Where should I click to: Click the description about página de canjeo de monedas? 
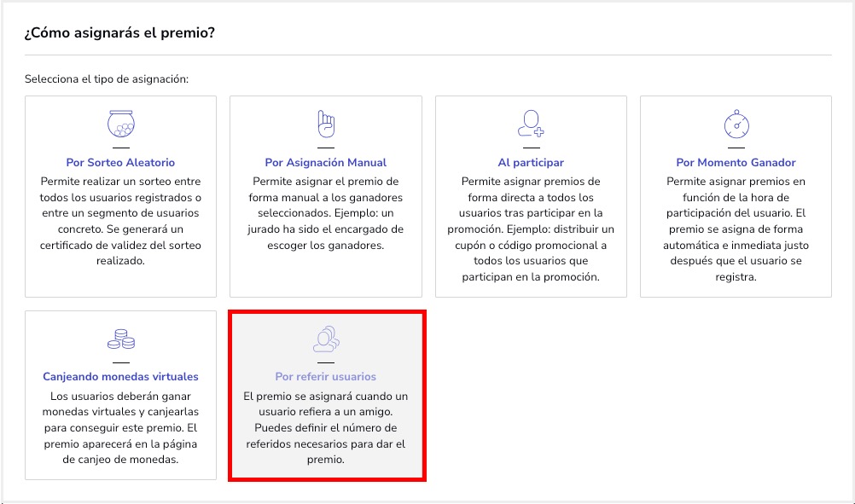tap(120, 427)
